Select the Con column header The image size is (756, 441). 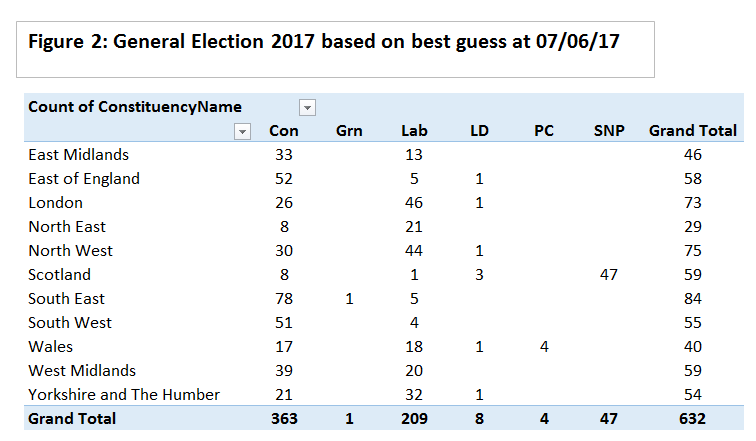pyautogui.click(x=284, y=131)
